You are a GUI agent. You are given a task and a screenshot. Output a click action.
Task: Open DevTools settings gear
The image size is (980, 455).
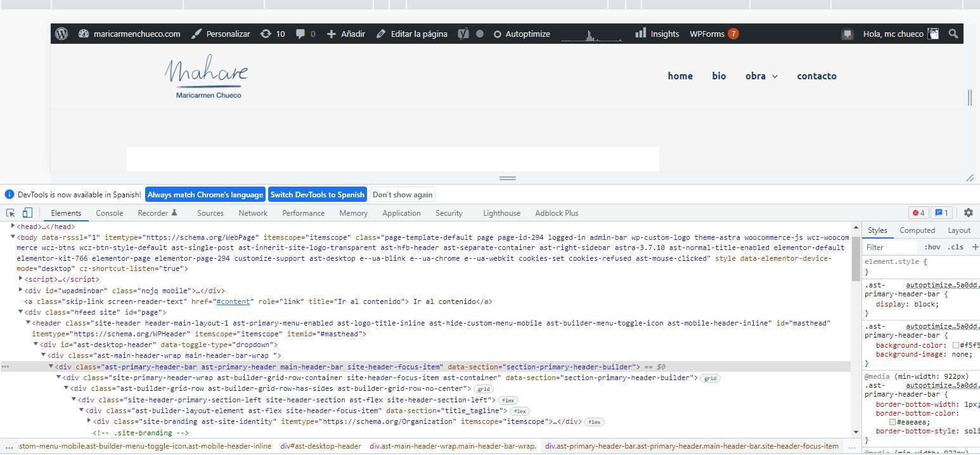[968, 213]
